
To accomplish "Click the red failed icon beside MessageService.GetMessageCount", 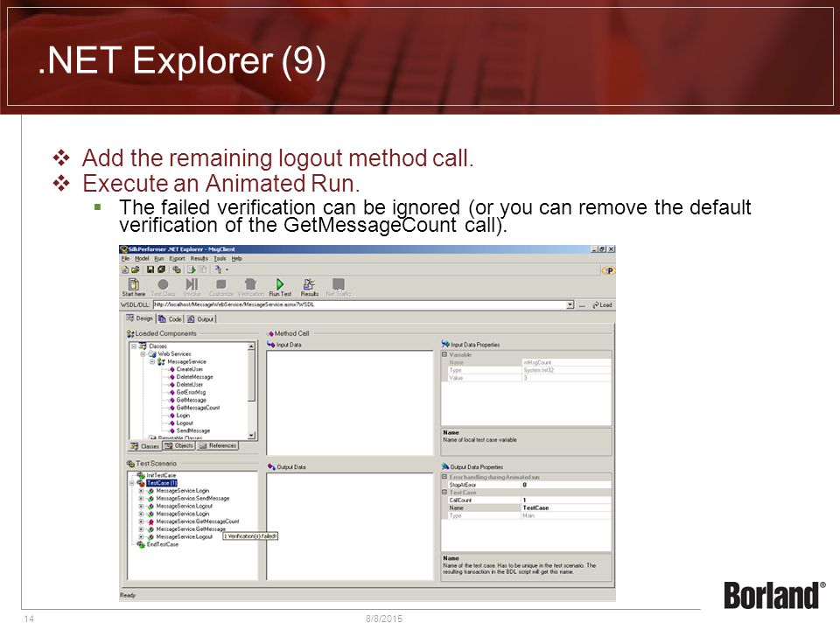I will pos(151,521).
